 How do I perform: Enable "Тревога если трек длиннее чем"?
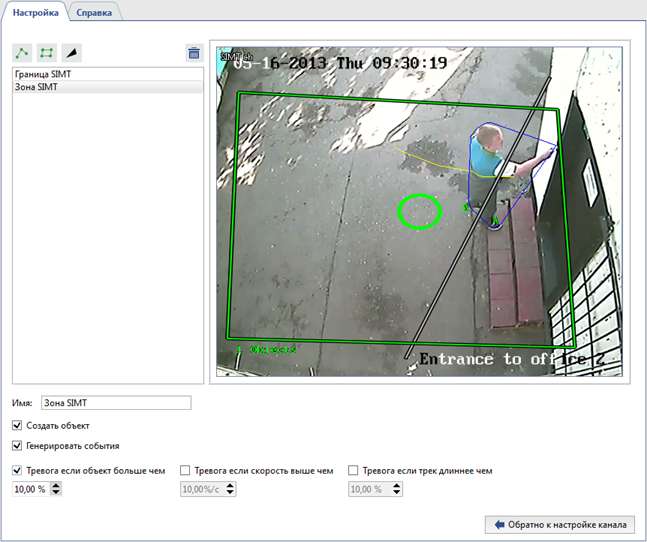353,470
